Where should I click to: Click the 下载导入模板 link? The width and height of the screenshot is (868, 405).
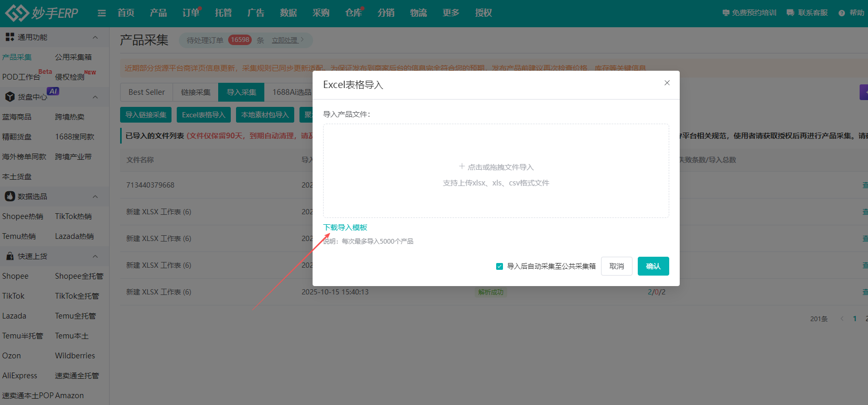[345, 227]
